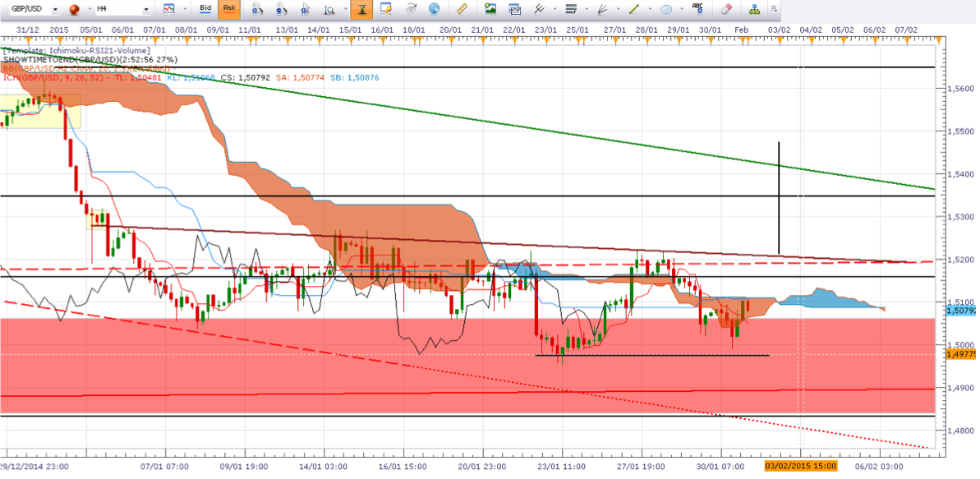Viewport: 980px width, 479px height.
Task: Click the current price 1,50792 axis tag
Action: [960, 310]
